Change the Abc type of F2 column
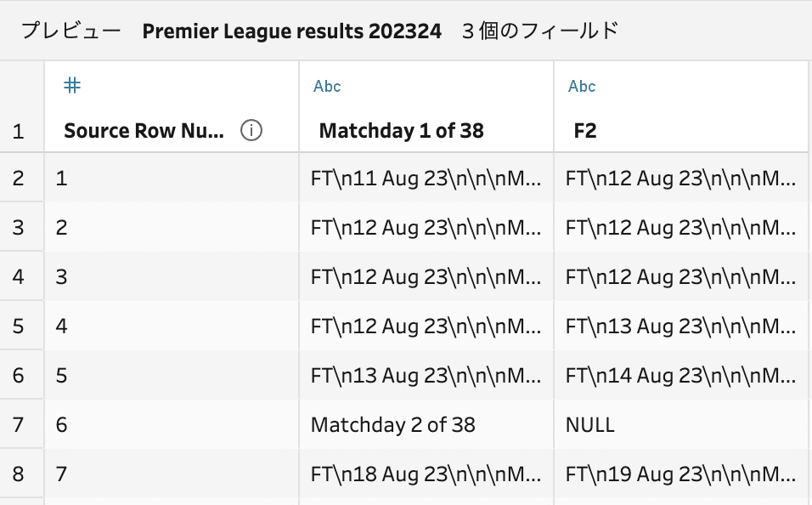Image resolution: width=812 pixels, height=505 pixels. point(582,86)
